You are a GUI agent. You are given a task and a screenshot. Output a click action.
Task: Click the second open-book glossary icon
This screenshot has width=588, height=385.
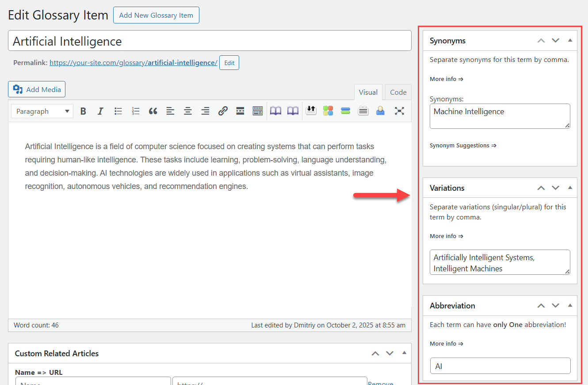tap(293, 111)
